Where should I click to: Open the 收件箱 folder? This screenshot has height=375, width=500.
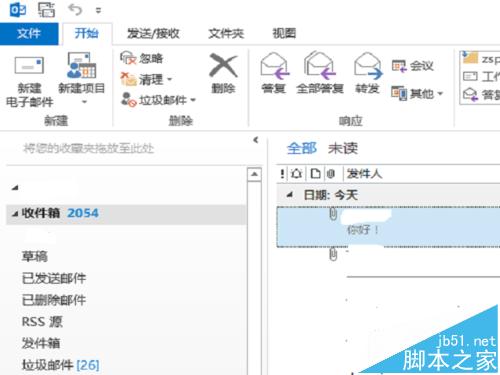pos(126,214)
